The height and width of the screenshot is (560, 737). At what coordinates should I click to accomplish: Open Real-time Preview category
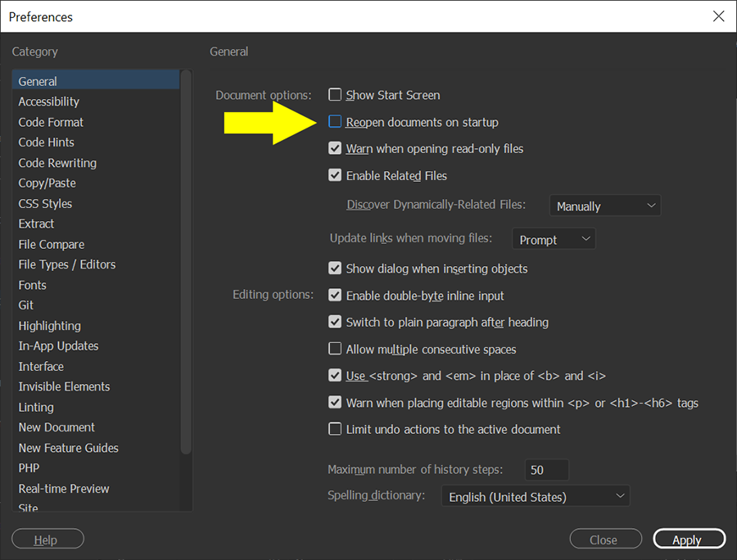pos(64,489)
